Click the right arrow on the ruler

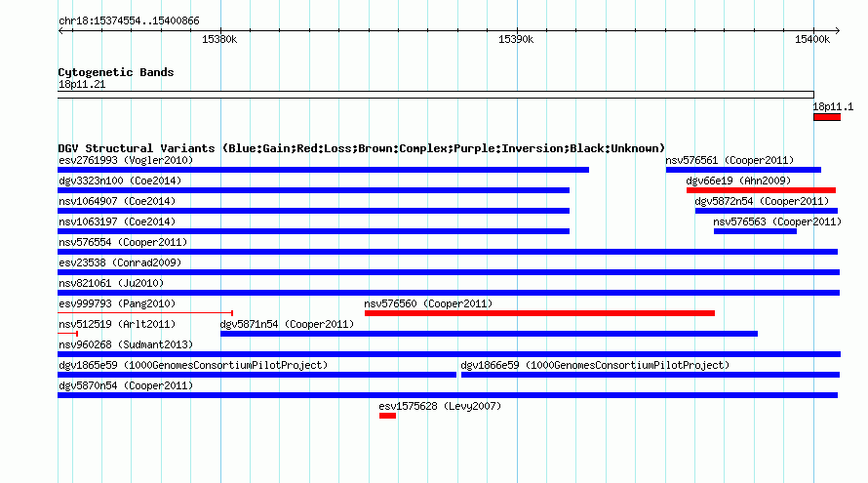pos(837,31)
